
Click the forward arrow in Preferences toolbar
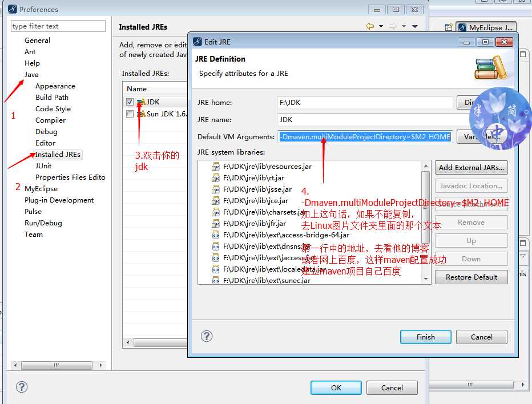coord(393,26)
